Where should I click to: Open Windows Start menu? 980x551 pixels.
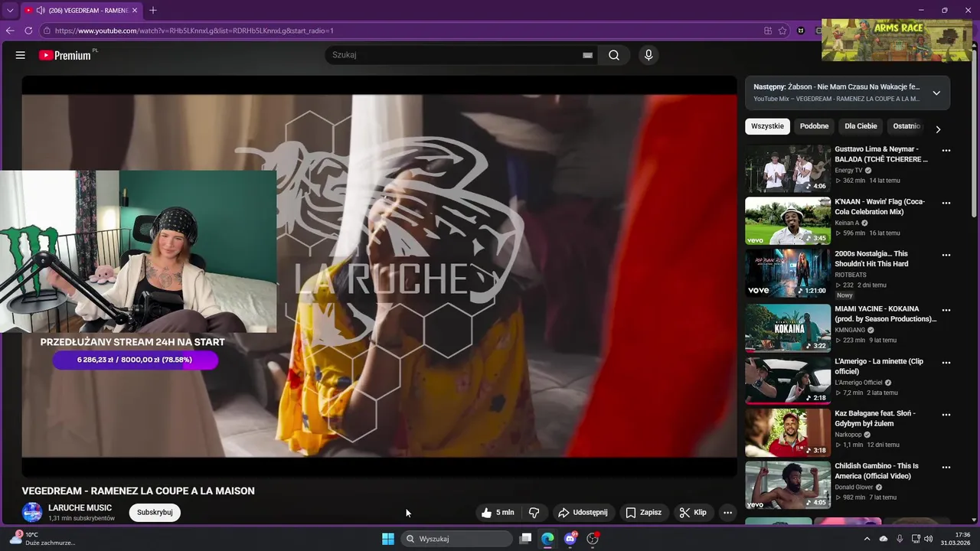tap(388, 539)
